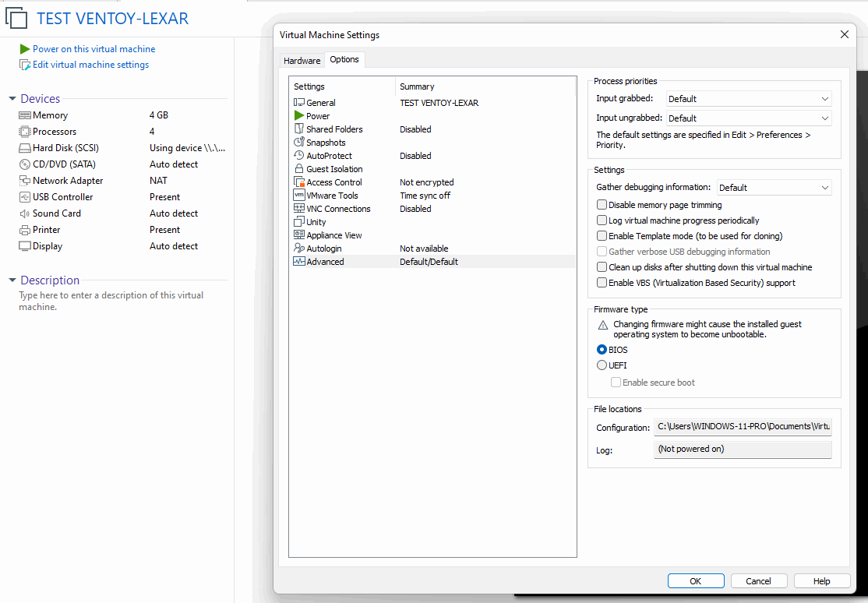The width and height of the screenshot is (868, 603).
Task: Click the 'Not encrypted' summary text
Action: tap(427, 182)
